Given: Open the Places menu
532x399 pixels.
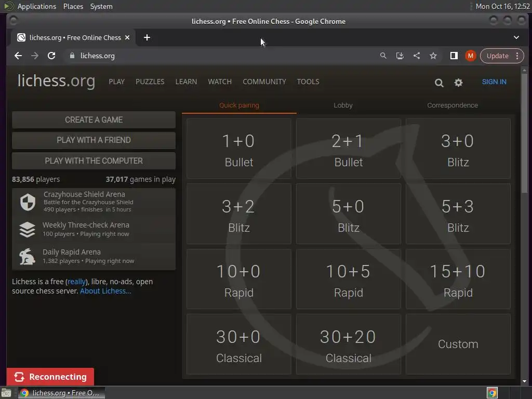Looking at the screenshot, I should pos(73,6).
